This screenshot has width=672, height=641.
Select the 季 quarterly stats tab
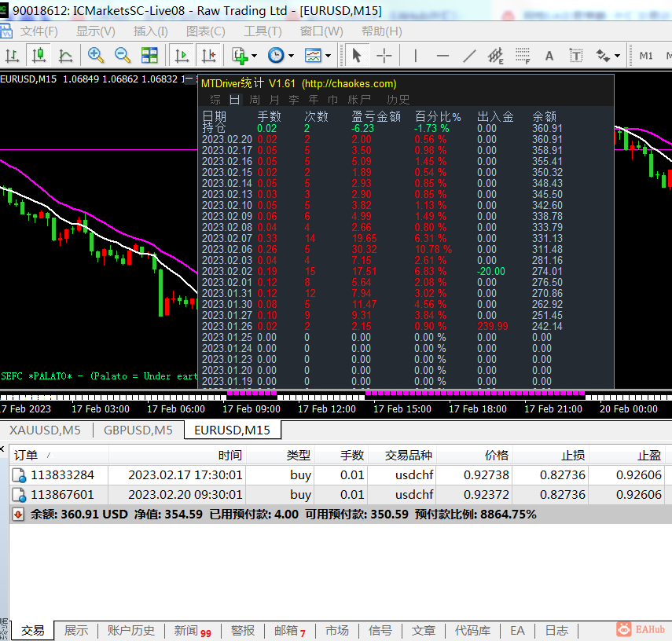pyautogui.click(x=294, y=100)
